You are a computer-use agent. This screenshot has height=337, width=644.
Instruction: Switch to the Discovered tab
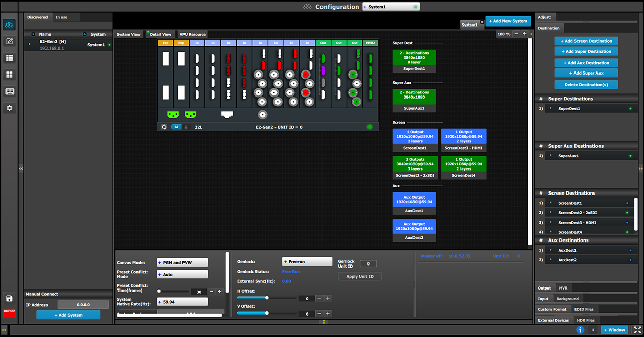coord(37,17)
